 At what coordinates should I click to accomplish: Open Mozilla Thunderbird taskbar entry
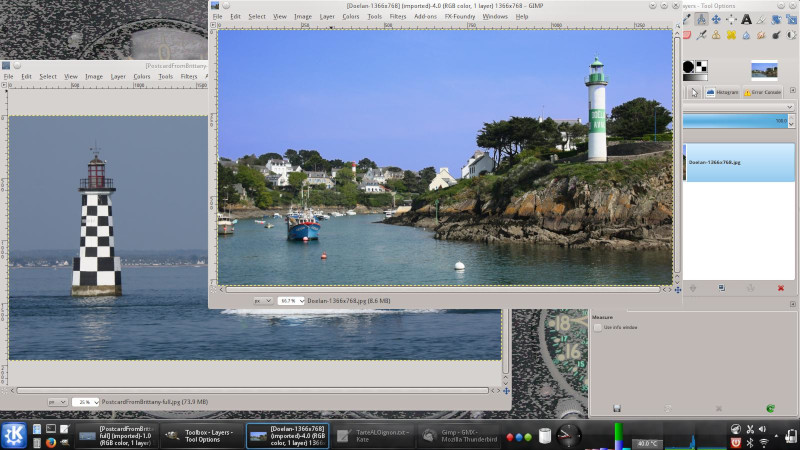click(459, 436)
